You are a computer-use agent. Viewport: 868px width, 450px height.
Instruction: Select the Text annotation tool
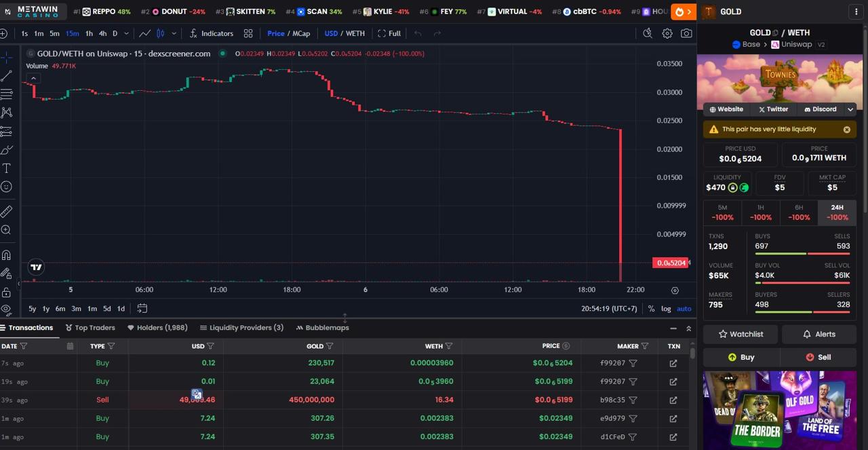click(7, 168)
